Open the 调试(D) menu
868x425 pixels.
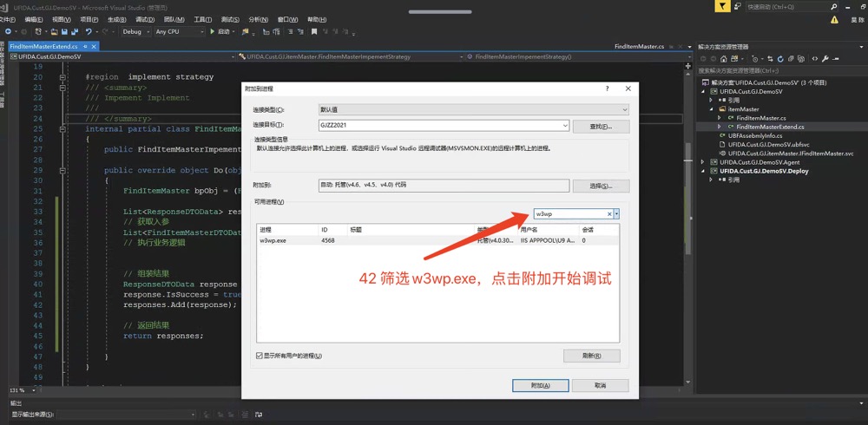pos(145,18)
